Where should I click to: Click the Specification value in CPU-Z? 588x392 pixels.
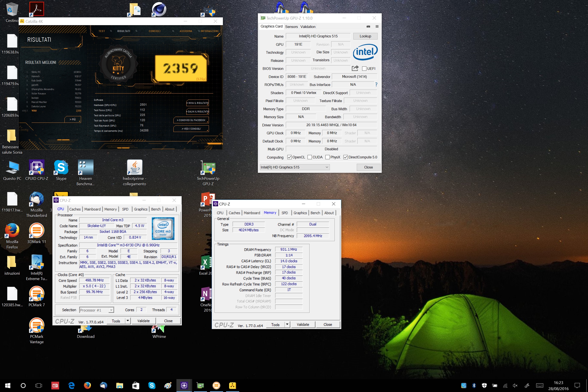128,245
